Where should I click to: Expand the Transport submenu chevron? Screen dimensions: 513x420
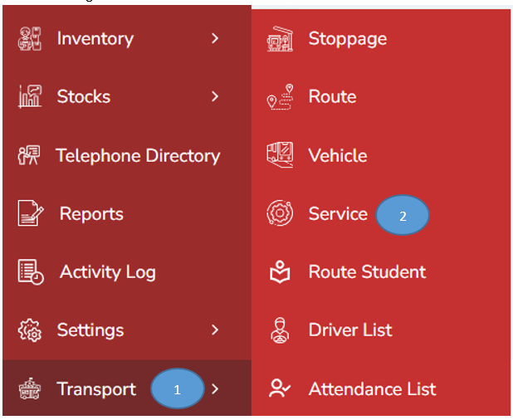215,389
